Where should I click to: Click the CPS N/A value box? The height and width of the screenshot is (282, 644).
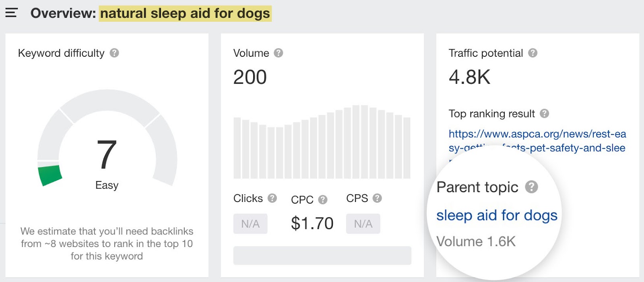pos(363,224)
